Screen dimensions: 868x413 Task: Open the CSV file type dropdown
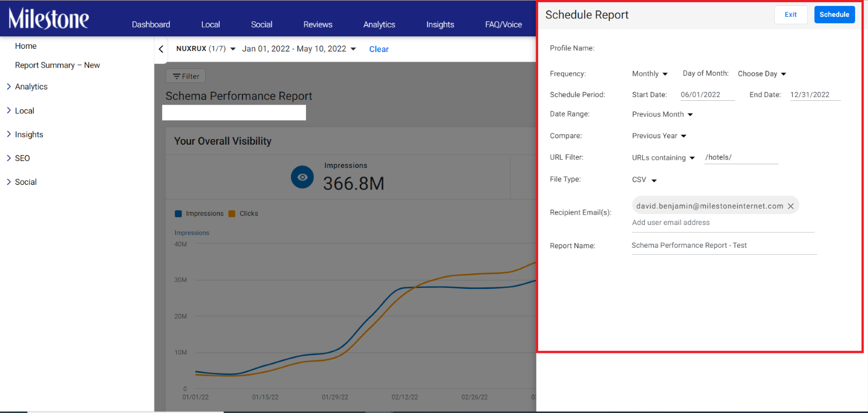[644, 179]
